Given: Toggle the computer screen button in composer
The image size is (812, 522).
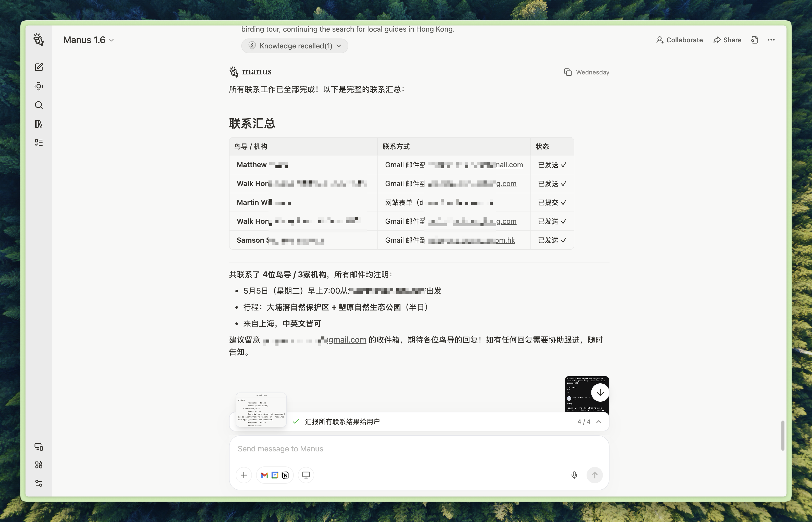Looking at the screenshot, I should [x=306, y=475].
